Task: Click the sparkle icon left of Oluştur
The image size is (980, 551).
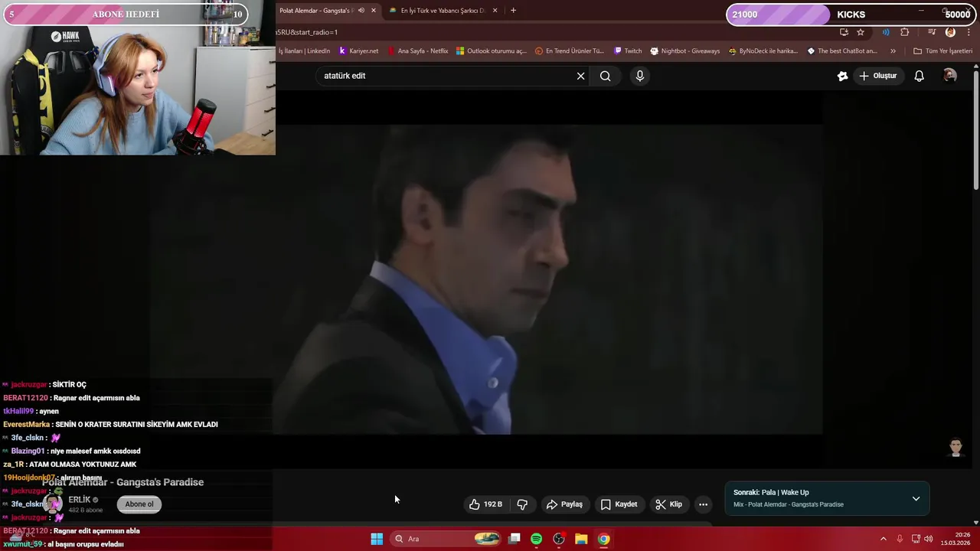Action: 842,76
